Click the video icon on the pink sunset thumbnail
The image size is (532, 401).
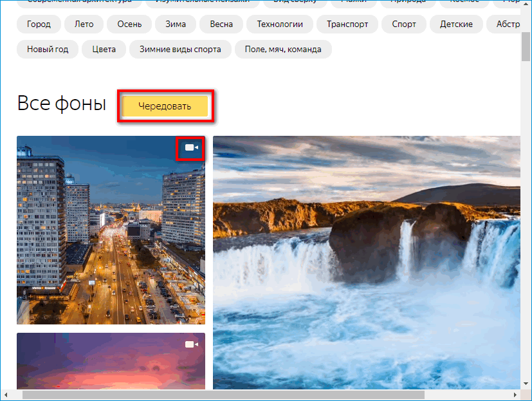coord(190,345)
